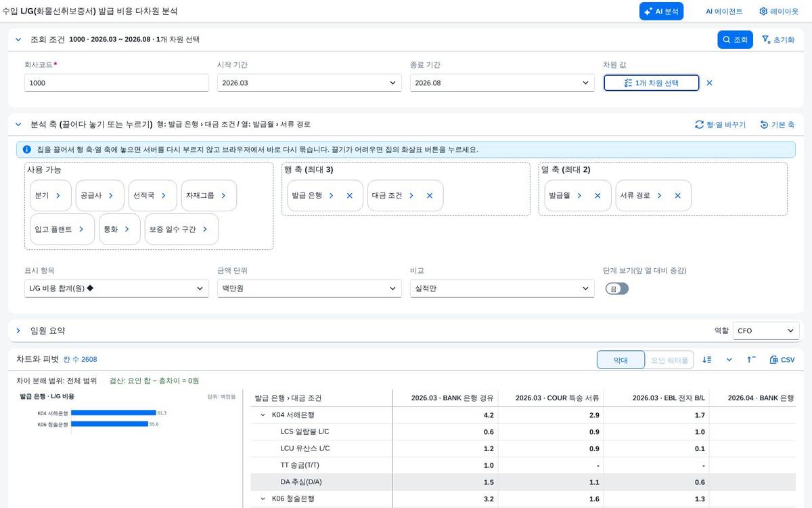Viewport: 812px width, 508px height.
Task: Open the AI 에이전트 panel
Action: click(724, 12)
